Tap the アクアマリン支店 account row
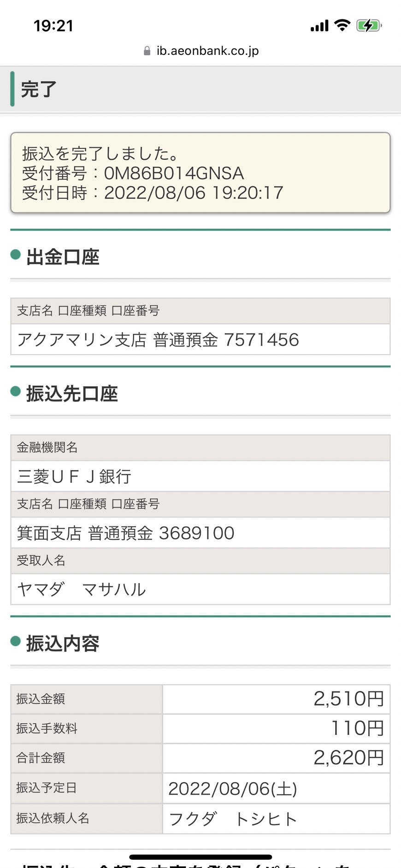Viewport: 401px width, 868px height. (x=200, y=340)
